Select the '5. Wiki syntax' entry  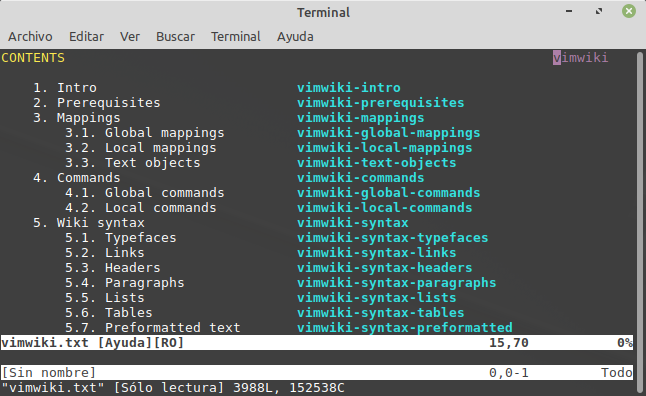click(x=89, y=223)
